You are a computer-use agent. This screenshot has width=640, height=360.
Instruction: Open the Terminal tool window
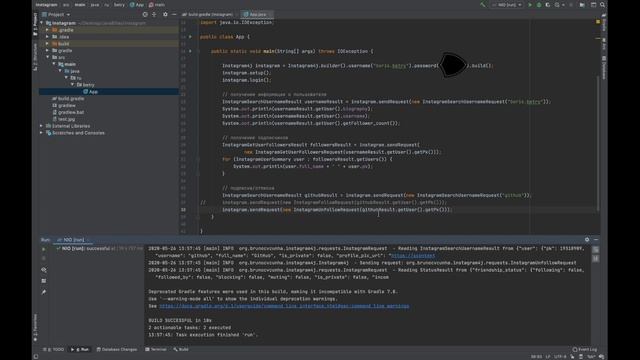(156, 349)
